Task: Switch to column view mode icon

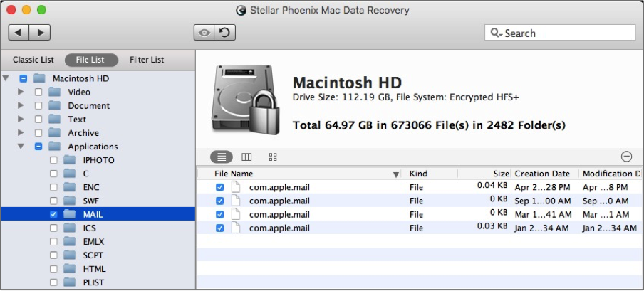Action: [246, 157]
